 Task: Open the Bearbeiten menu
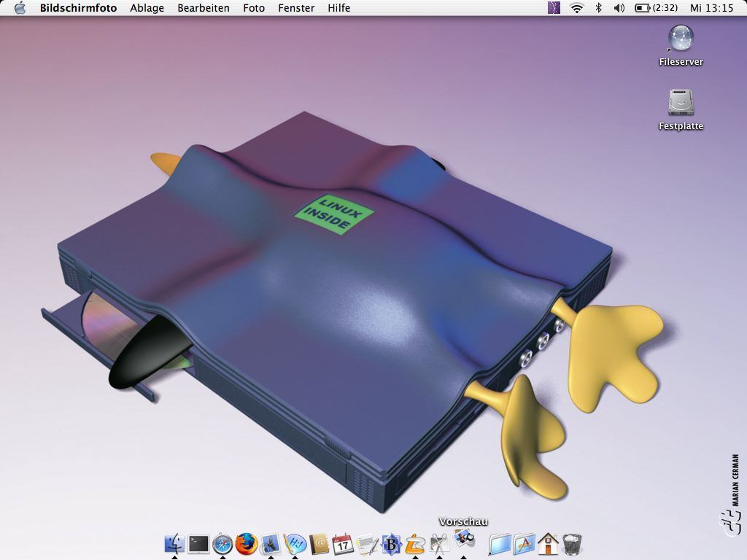204,8
